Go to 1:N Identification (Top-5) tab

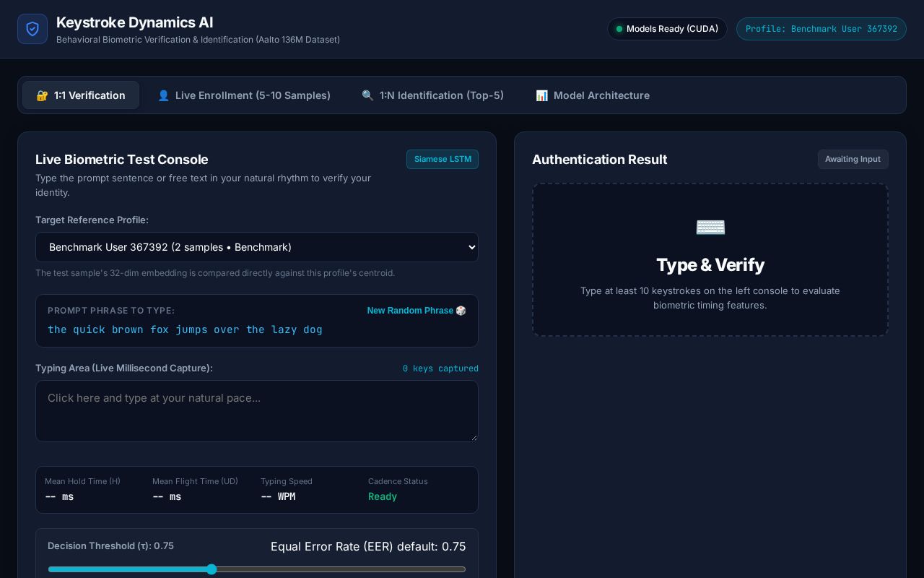coord(433,95)
